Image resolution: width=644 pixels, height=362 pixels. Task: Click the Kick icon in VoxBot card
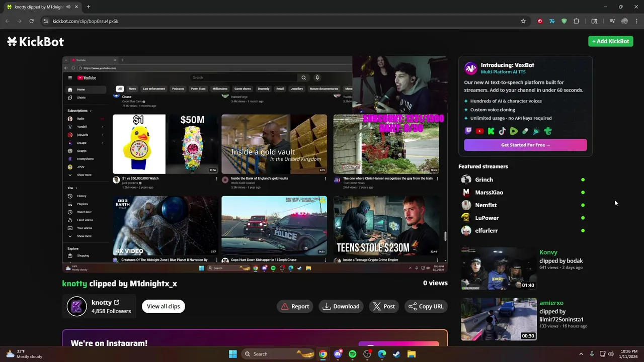pyautogui.click(x=491, y=131)
